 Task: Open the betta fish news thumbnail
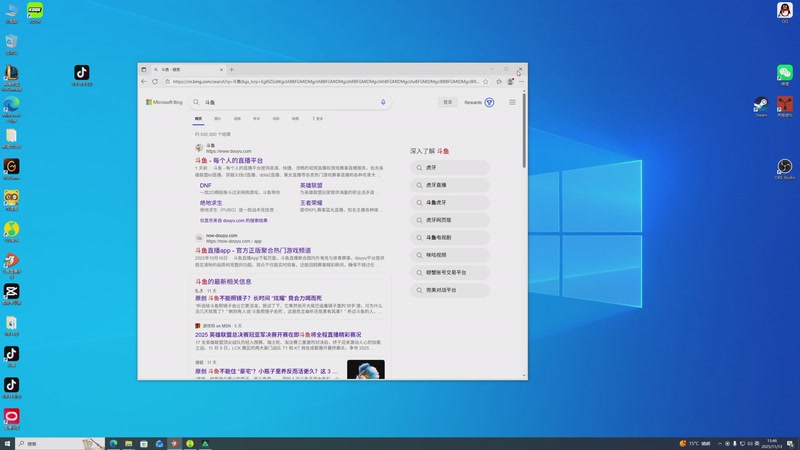(x=366, y=369)
